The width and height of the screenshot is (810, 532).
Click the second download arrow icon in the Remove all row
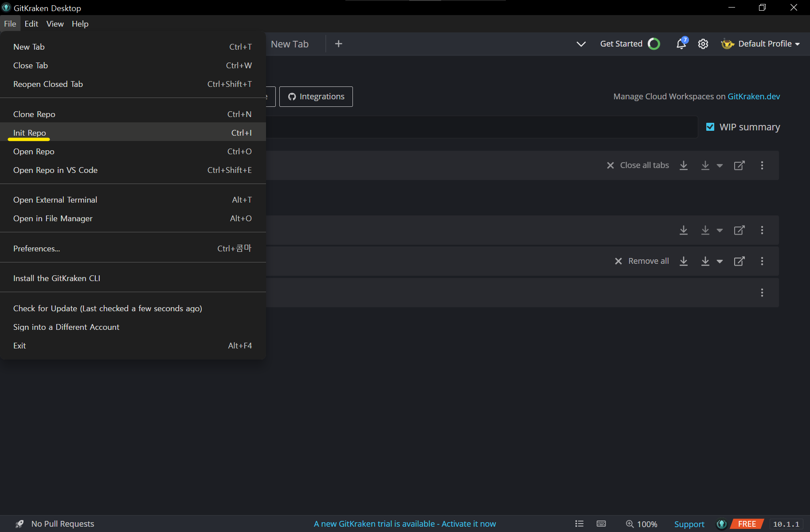tap(705, 261)
